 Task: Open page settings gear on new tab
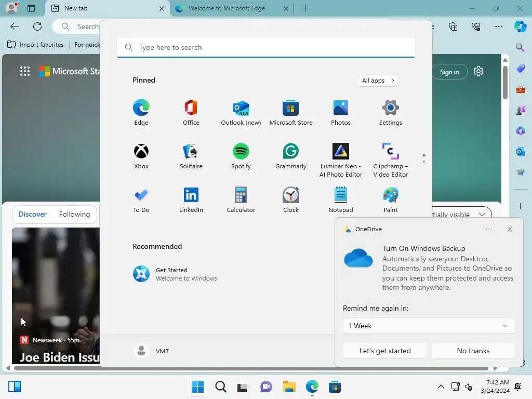(x=478, y=72)
